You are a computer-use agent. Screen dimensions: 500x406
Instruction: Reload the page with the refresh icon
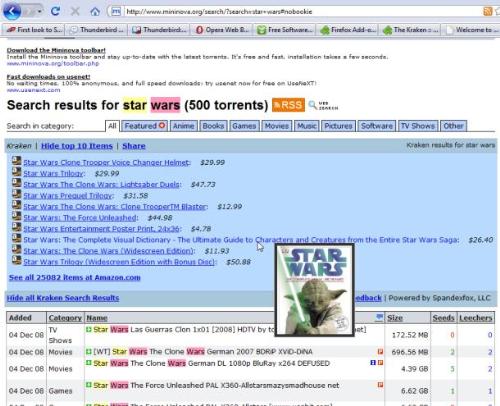tap(55, 12)
